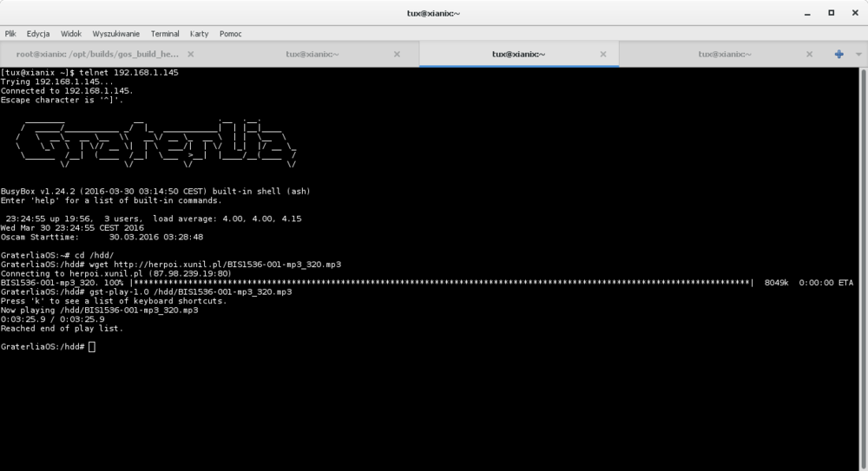Open the Wyszukiwanie menu
The image size is (868, 471).
click(115, 34)
